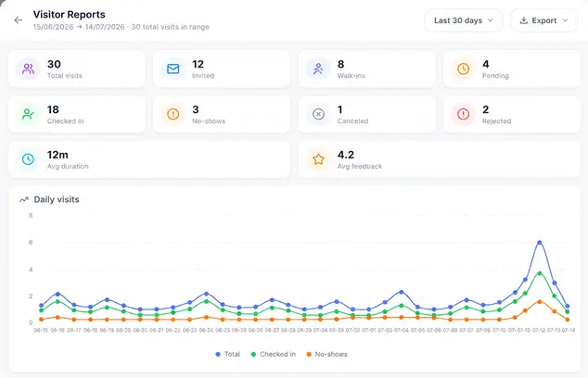This screenshot has height=378, width=588.
Task: Select the 30 Total visits value
Action: click(54, 64)
